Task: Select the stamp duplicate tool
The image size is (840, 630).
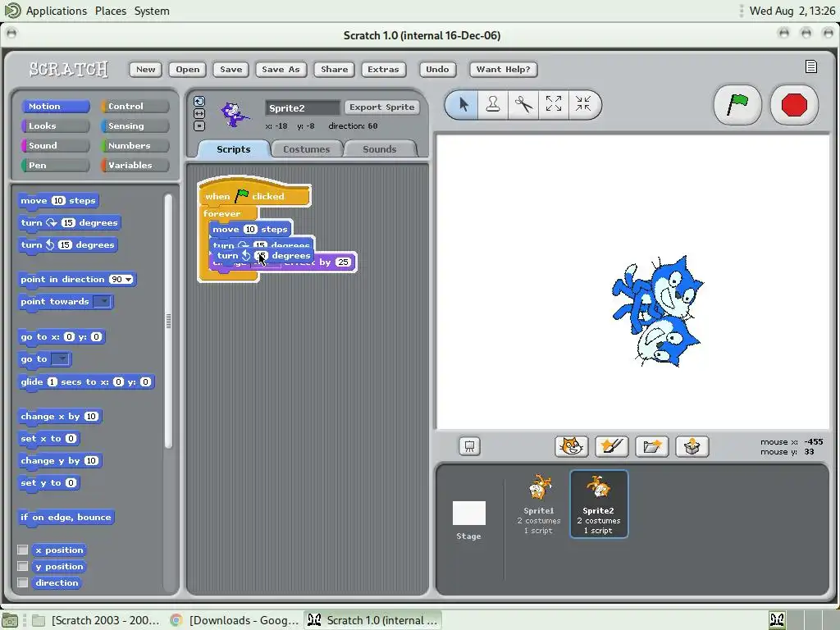Action: coord(493,104)
